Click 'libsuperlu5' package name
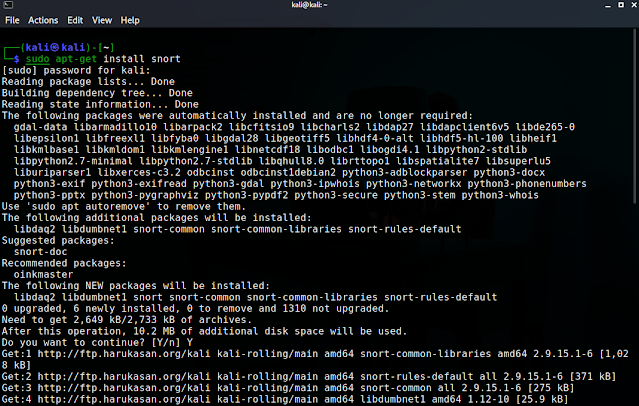This screenshot has height=406, width=639. (518, 161)
